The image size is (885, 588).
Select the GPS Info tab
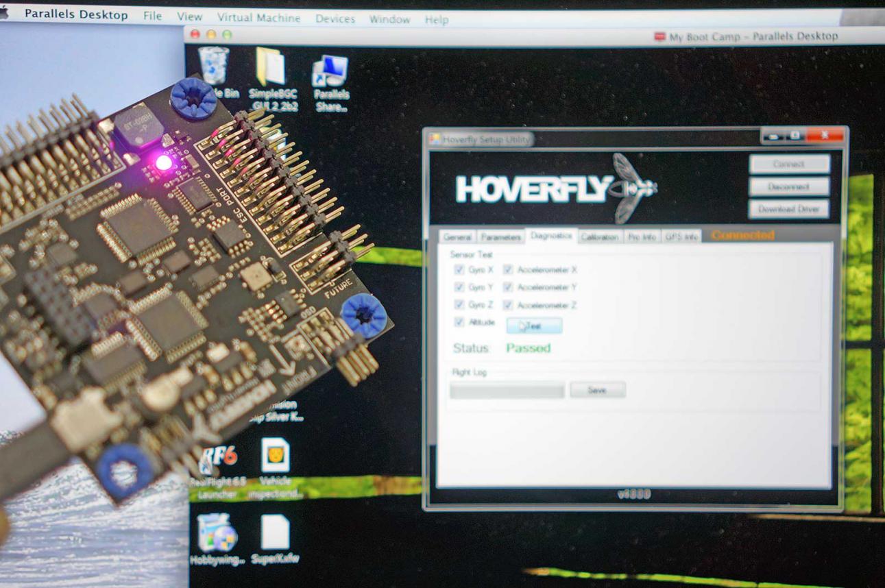pyautogui.click(x=681, y=237)
